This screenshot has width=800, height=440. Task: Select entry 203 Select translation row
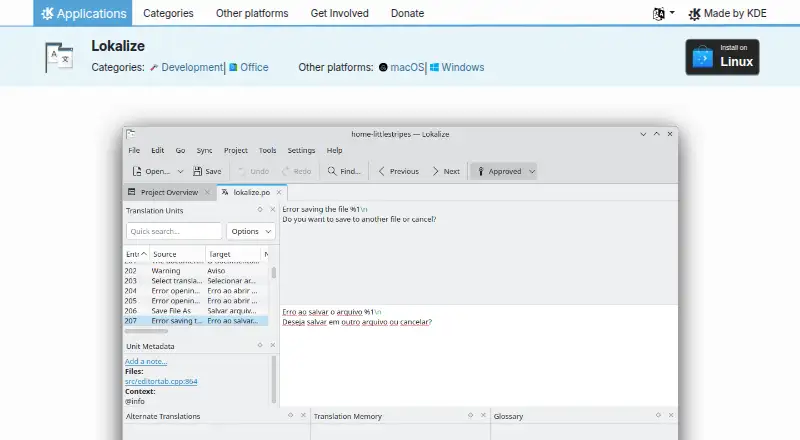[x=196, y=281]
